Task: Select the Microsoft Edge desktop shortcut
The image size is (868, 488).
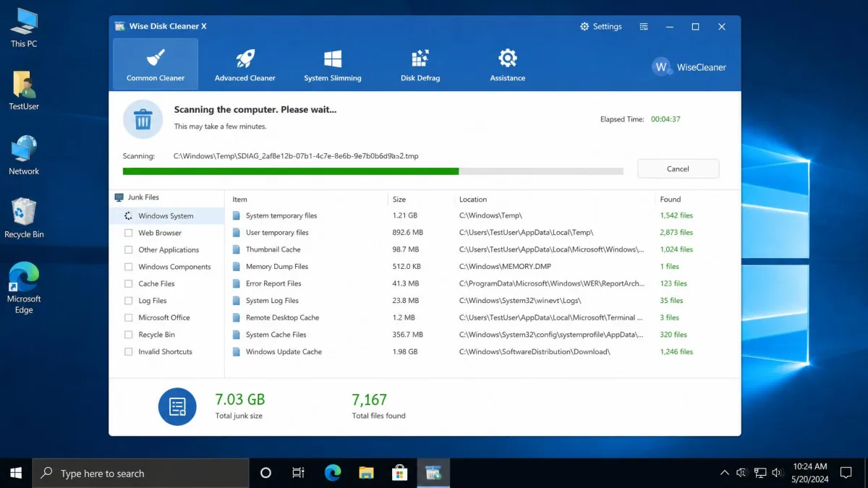Action: [x=24, y=288]
